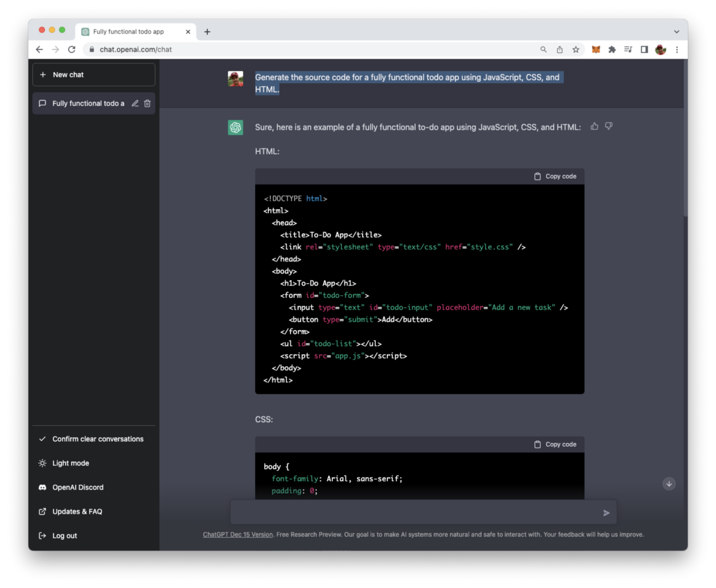Click the <!DOCTYPE html> code line
716x588 pixels.
click(x=295, y=199)
